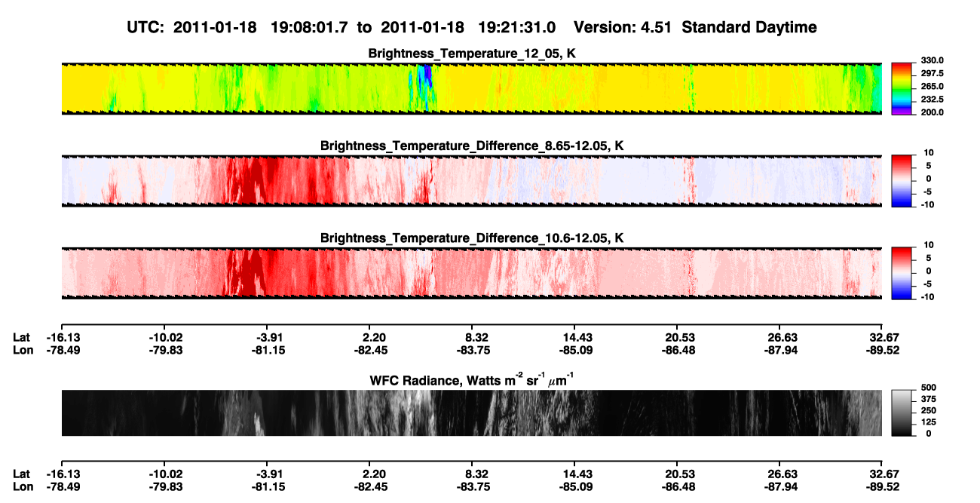Click the end timestamp 19:21:31.0 in the title
The width and height of the screenshot is (980, 503).
pos(517,27)
